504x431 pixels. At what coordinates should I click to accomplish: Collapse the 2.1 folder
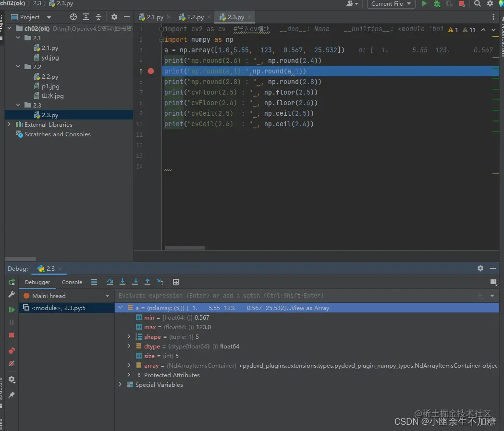point(18,38)
